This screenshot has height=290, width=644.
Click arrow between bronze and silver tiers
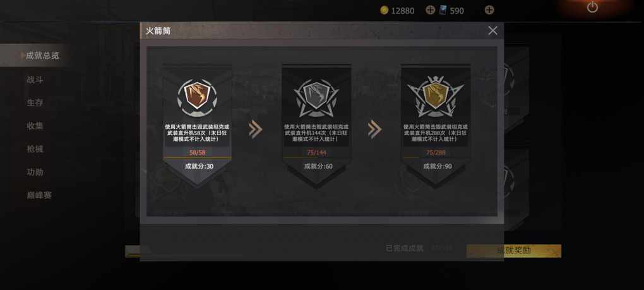(255, 130)
